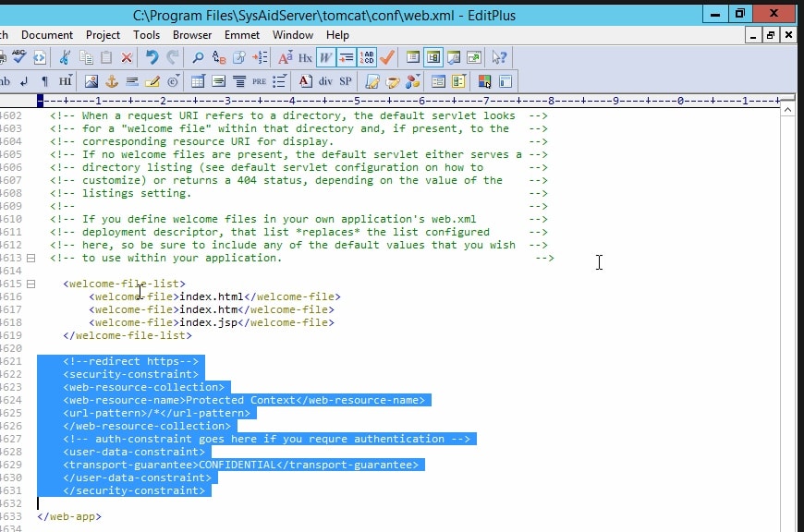The height and width of the screenshot is (532, 804).
Task: Insert paragraph pilcrow icon
Action: click(x=44, y=81)
